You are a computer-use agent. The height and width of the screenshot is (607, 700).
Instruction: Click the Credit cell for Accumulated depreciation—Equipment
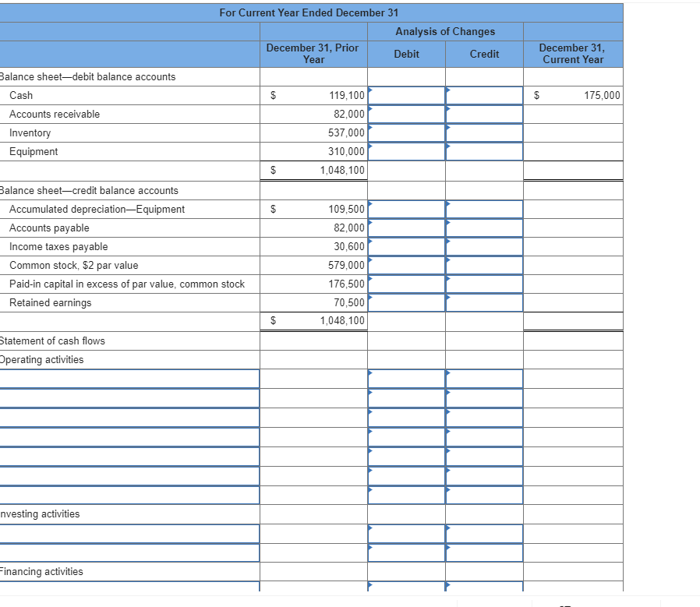(x=484, y=209)
